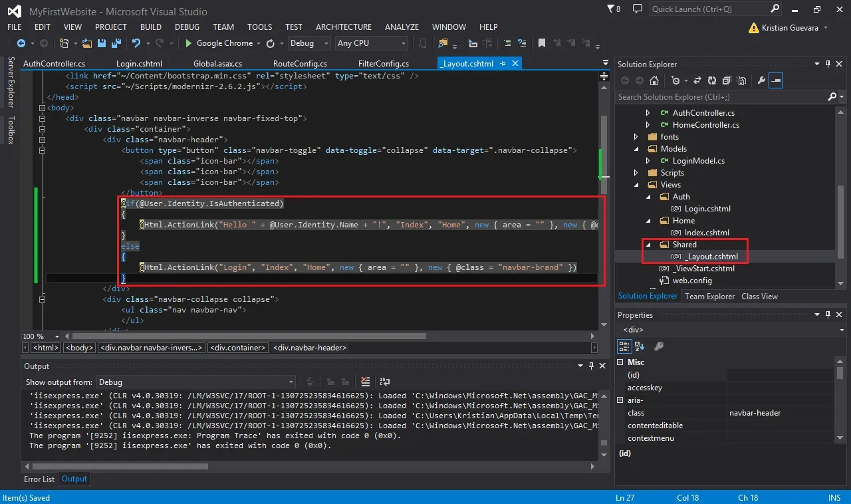
Task: Click the bookmark toolbar icon
Action: tap(542, 43)
